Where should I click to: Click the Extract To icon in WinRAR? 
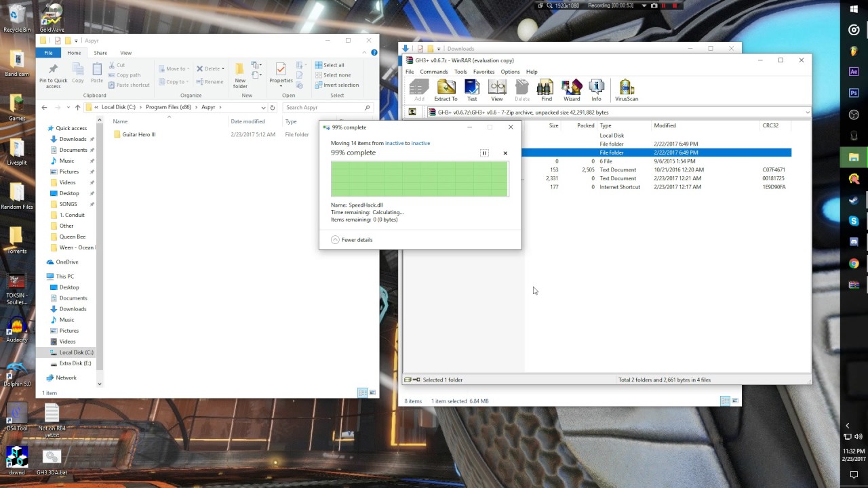click(446, 90)
